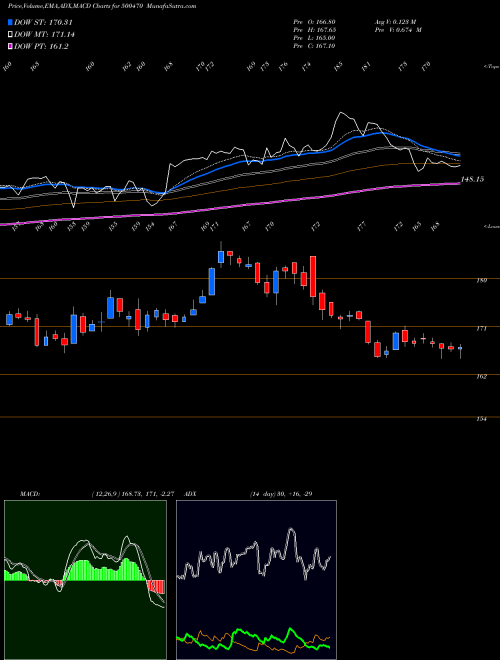Select the 'DOW PT: 161.2' label

point(41,46)
